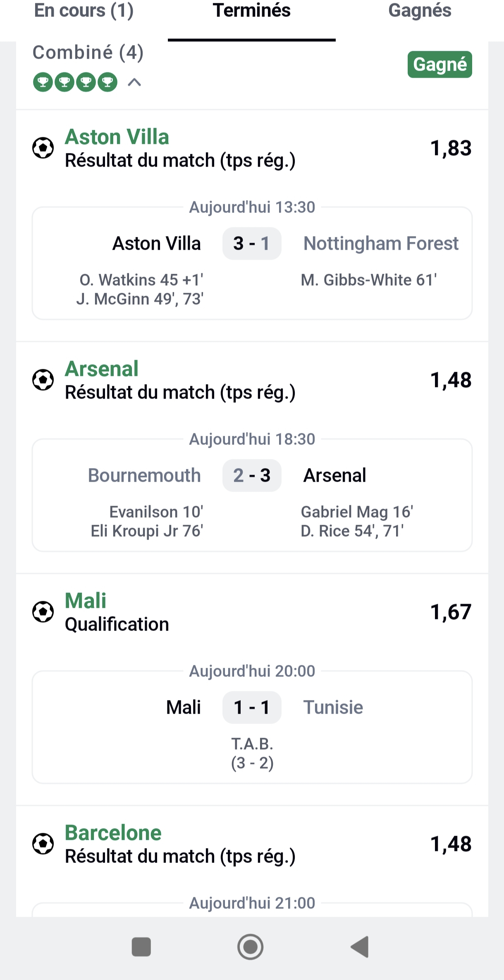Tap the soccer ball icon beside Arsenal bet

click(x=43, y=380)
